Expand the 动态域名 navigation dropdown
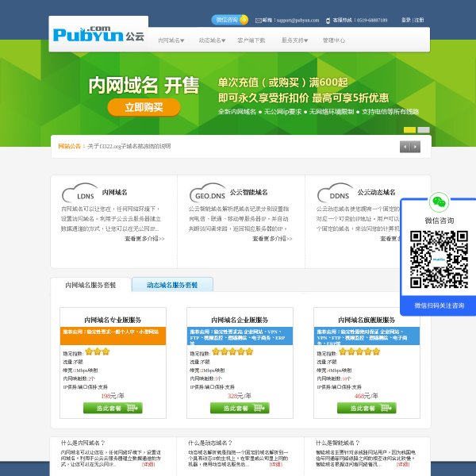This screenshot has width=476, height=476. coord(212,40)
